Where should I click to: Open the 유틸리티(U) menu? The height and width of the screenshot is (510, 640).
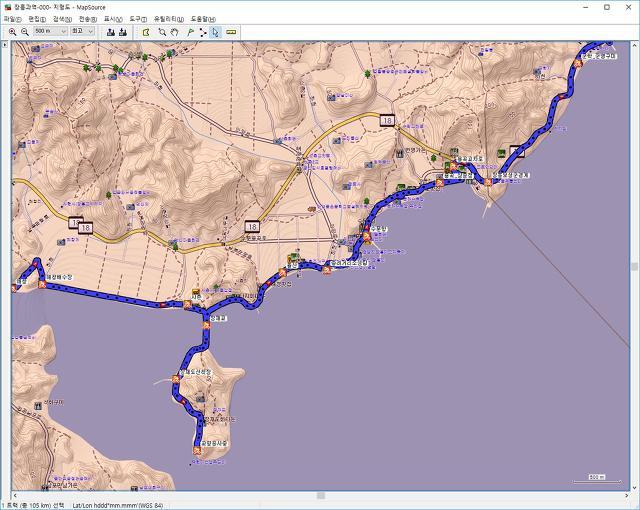pos(169,19)
